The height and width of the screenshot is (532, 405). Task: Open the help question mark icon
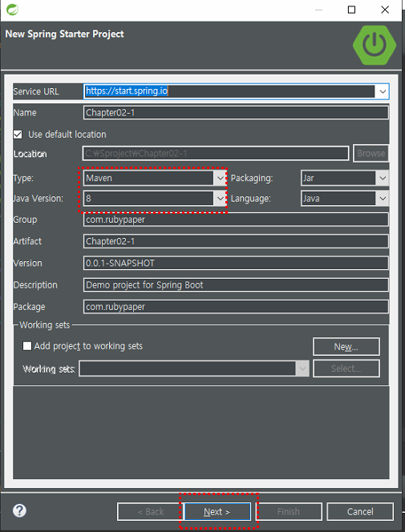click(x=19, y=510)
